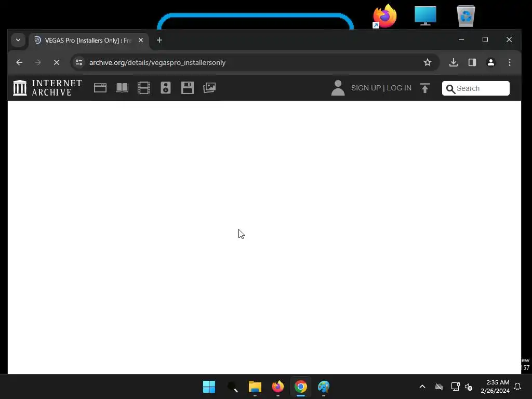Open File Explorer from taskbar
The height and width of the screenshot is (399, 532).
pos(255,387)
